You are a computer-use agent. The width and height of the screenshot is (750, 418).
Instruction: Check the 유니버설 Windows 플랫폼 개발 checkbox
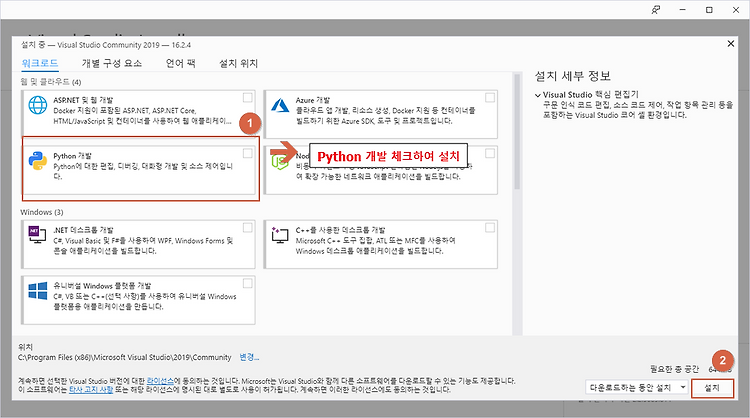pos(247,284)
